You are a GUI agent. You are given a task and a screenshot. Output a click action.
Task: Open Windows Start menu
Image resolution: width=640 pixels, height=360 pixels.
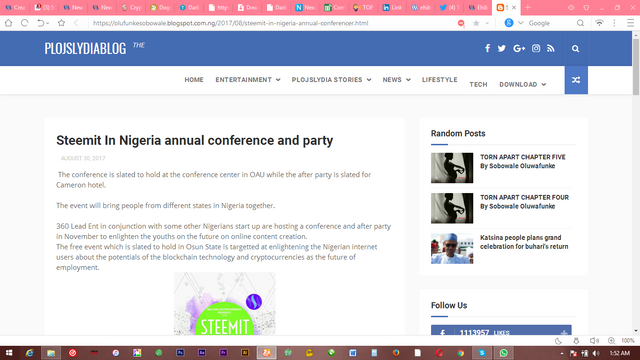click(x=9, y=353)
